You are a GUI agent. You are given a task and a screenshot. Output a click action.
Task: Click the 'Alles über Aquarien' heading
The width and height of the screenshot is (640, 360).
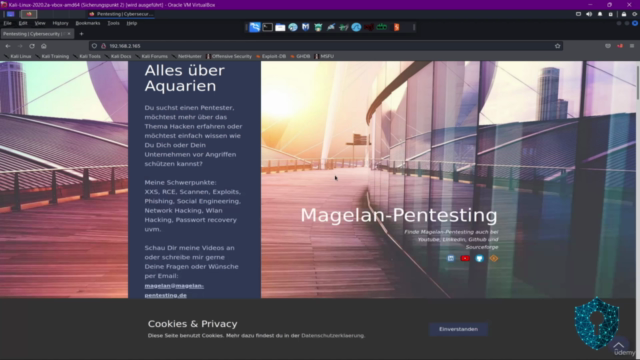click(184, 78)
